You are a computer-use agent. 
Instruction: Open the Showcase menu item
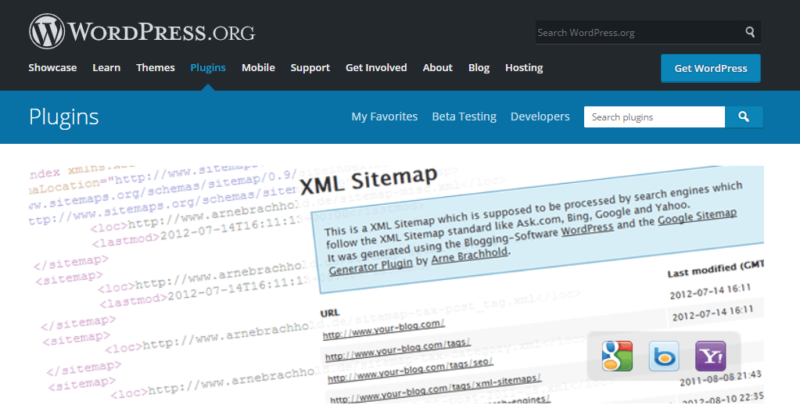[x=53, y=68]
